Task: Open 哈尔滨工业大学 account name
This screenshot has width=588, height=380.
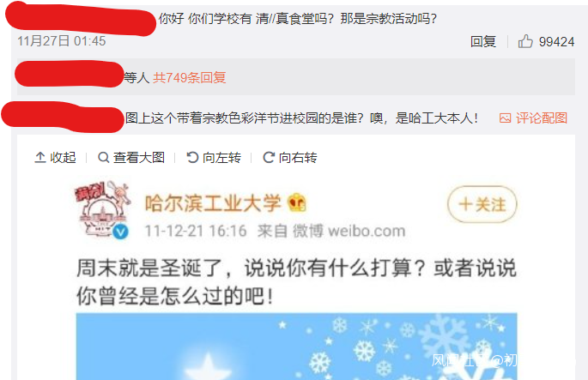Action: (213, 203)
